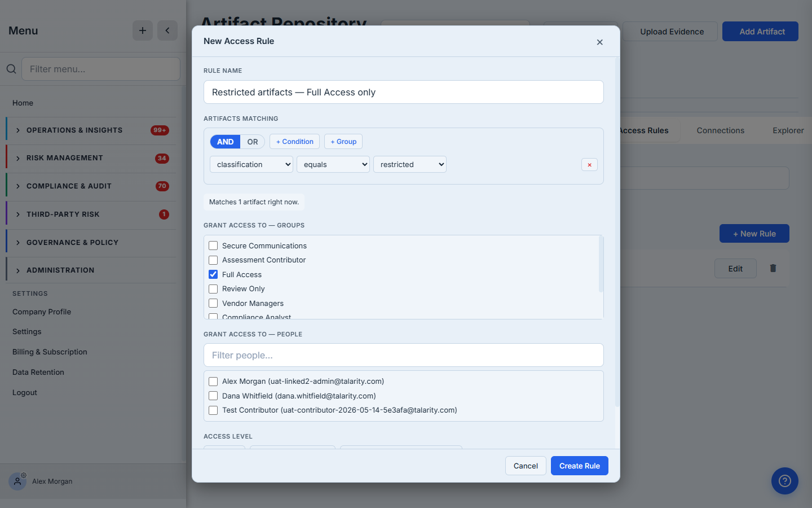Click the Alex Morgan avatar icon

pyautogui.click(x=17, y=481)
